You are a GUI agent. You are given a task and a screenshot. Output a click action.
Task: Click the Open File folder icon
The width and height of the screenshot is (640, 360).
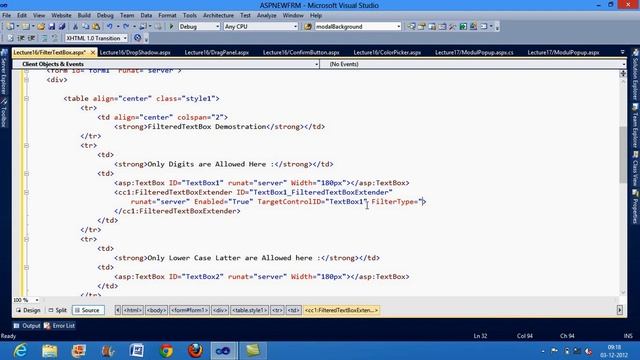point(41,27)
